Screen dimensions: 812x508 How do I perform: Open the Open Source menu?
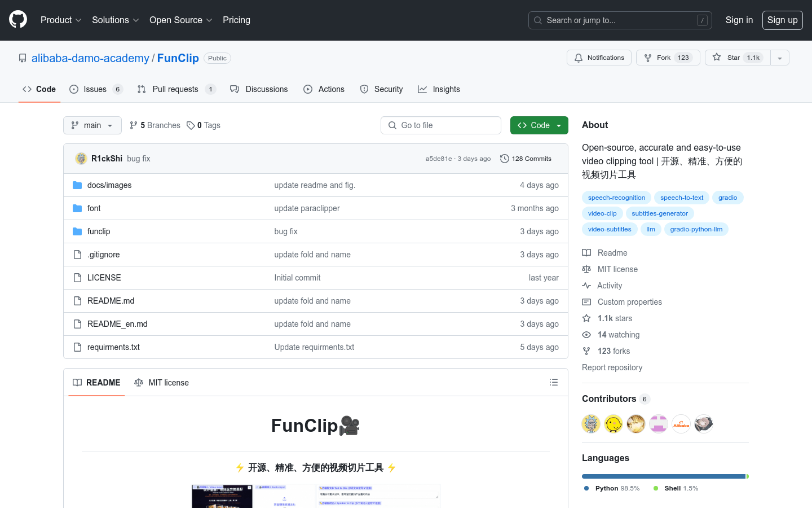(181, 20)
